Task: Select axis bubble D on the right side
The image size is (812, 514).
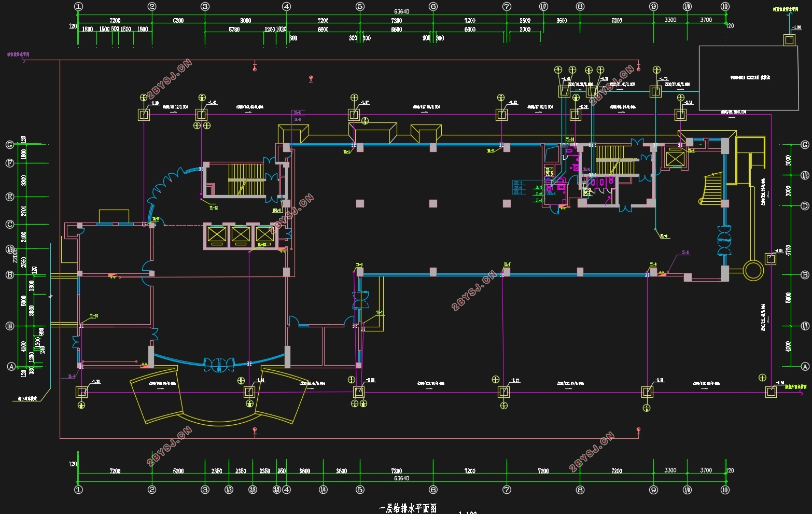Action: [x=805, y=206]
